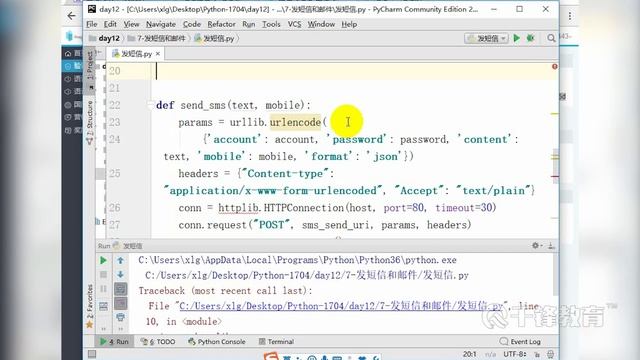This screenshot has height=360, width=640.
Task: Click the Sogou input method S icon
Action: [x=271, y=356]
